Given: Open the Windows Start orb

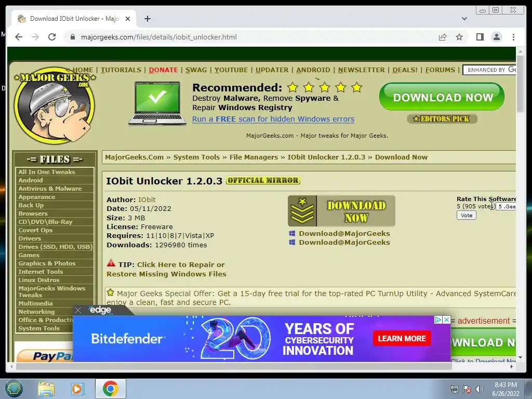Looking at the screenshot, I should click(14, 389).
